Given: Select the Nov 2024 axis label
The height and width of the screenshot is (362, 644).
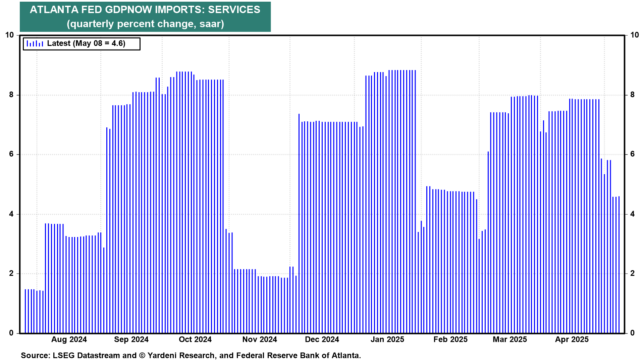Looking at the screenshot, I should [260, 339].
